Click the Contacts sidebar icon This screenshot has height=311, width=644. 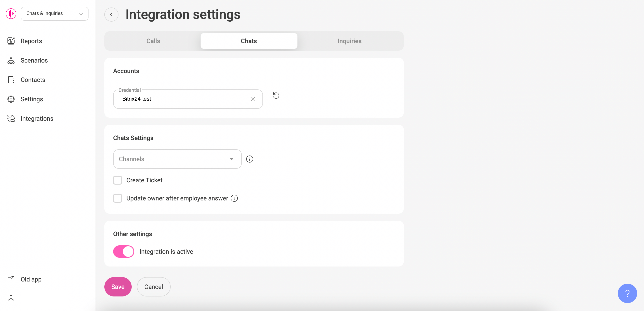click(x=11, y=80)
